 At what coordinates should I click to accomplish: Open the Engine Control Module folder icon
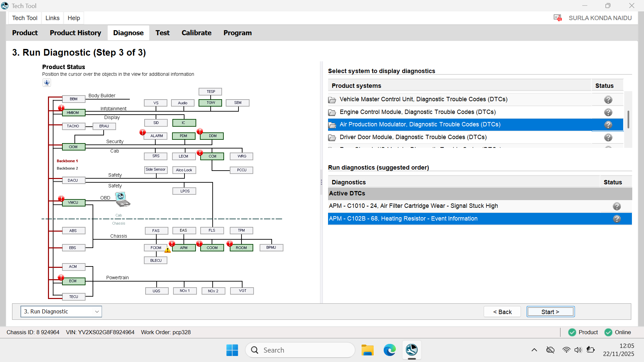332,112
